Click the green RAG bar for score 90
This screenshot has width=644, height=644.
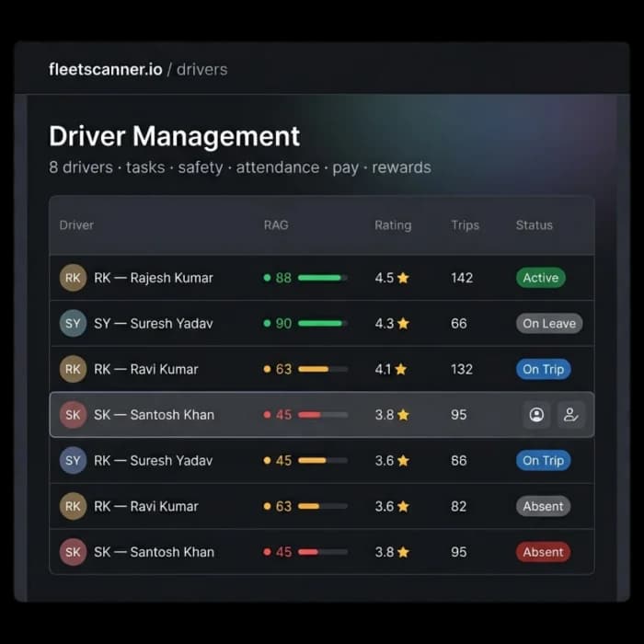point(323,323)
